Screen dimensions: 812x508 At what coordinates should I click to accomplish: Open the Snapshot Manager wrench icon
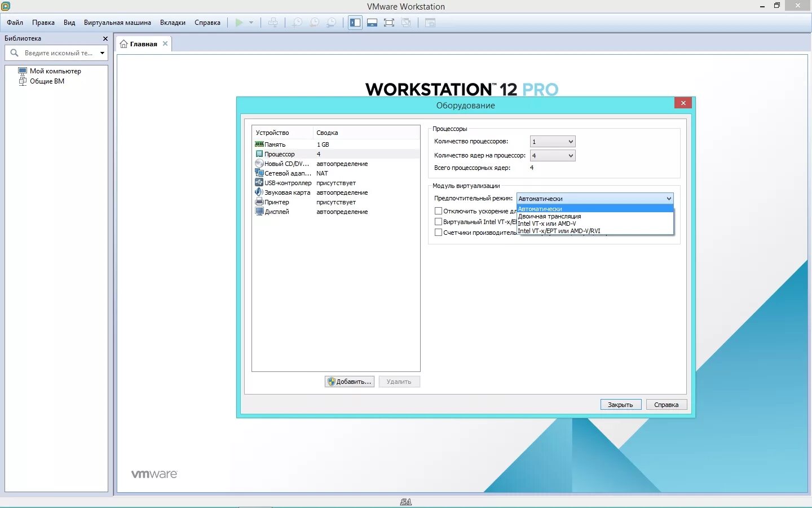pos(332,23)
